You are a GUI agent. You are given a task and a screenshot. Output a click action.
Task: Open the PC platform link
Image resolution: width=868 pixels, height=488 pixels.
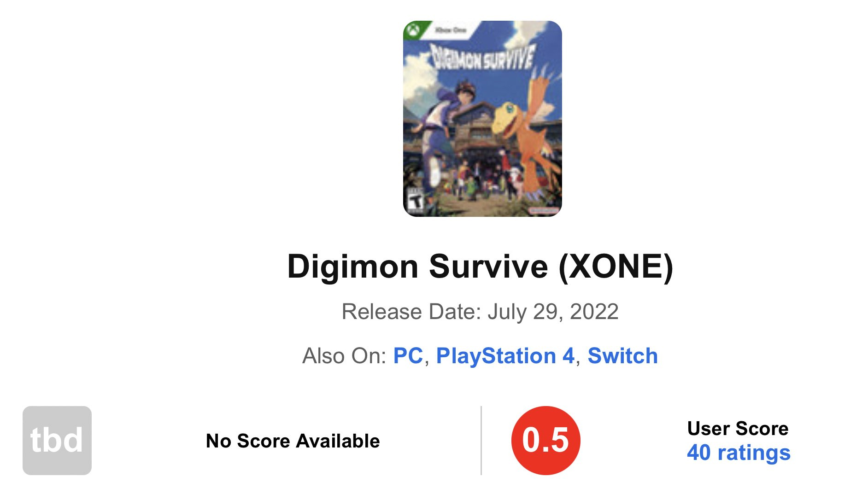[408, 356]
